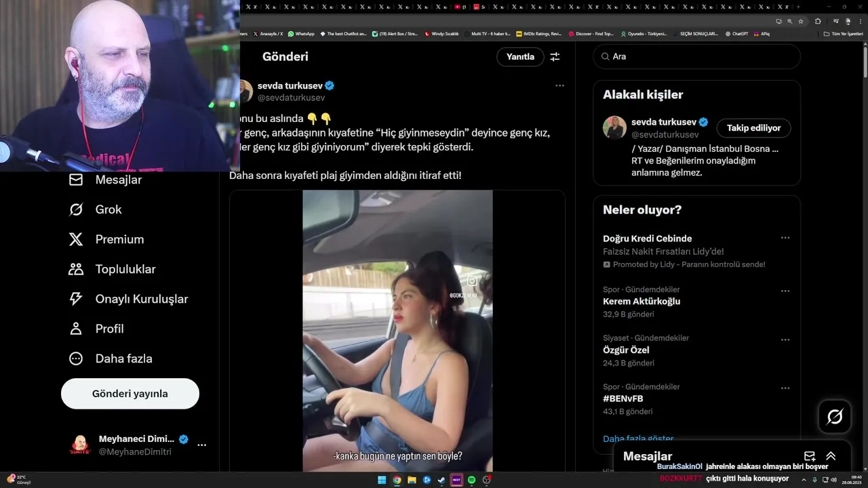The image size is (868, 488).
Task: Open sevda turkusev avatar in Alakalı kişiler
Action: 614,127
